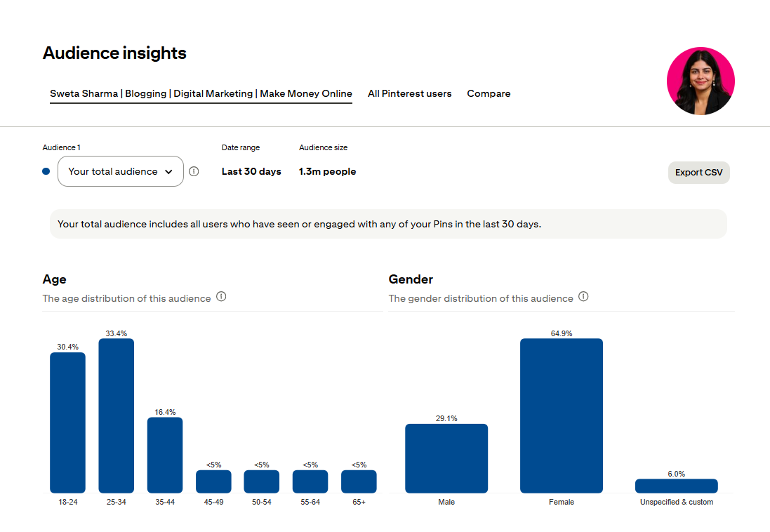Click the 25-34 age bar
The width and height of the screenshot is (770, 532).
point(117,416)
